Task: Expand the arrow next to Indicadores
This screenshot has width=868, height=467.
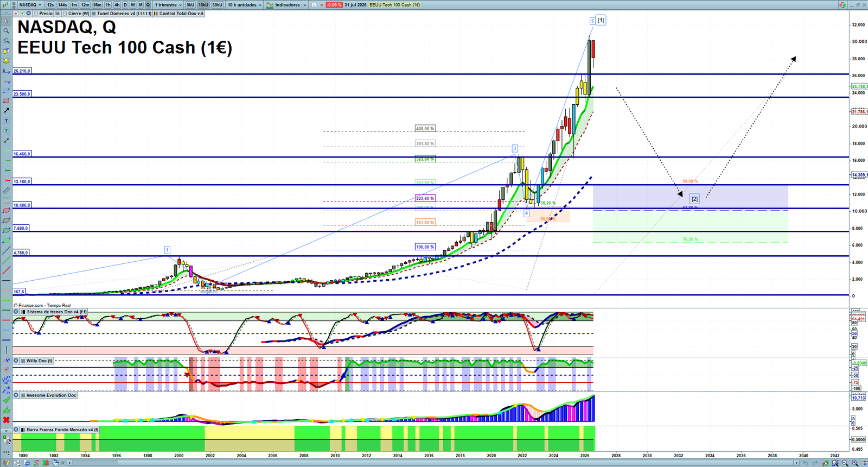Action: 304,5
